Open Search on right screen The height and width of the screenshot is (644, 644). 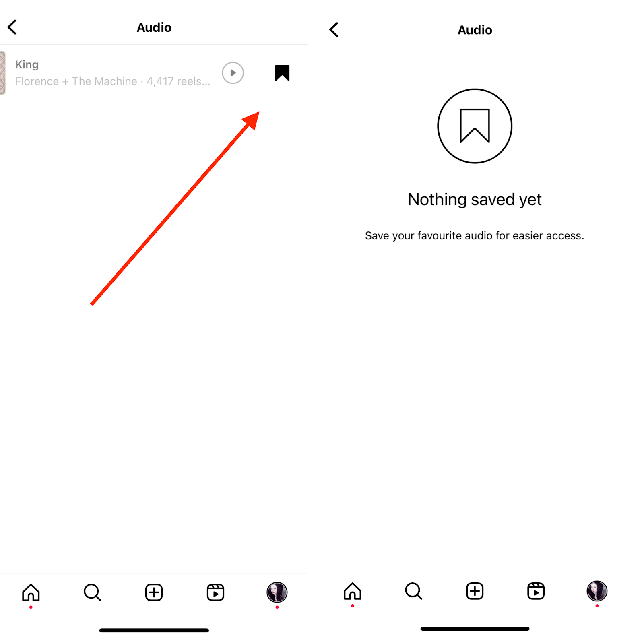(413, 591)
